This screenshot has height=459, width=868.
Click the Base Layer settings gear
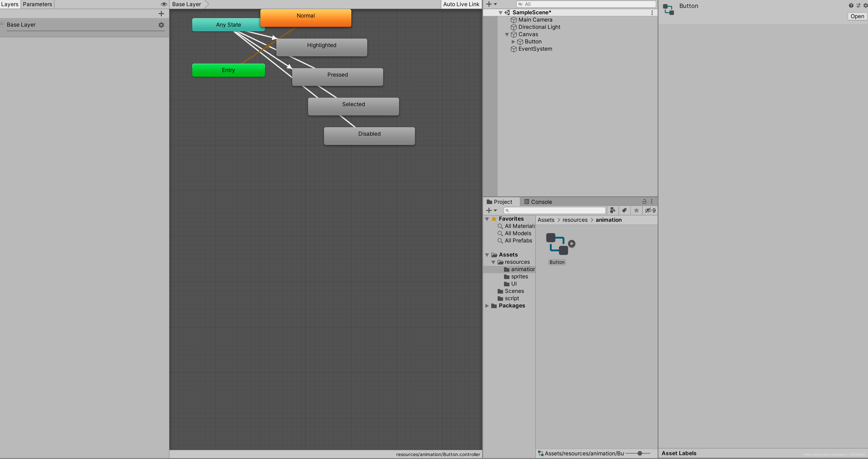(161, 25)
